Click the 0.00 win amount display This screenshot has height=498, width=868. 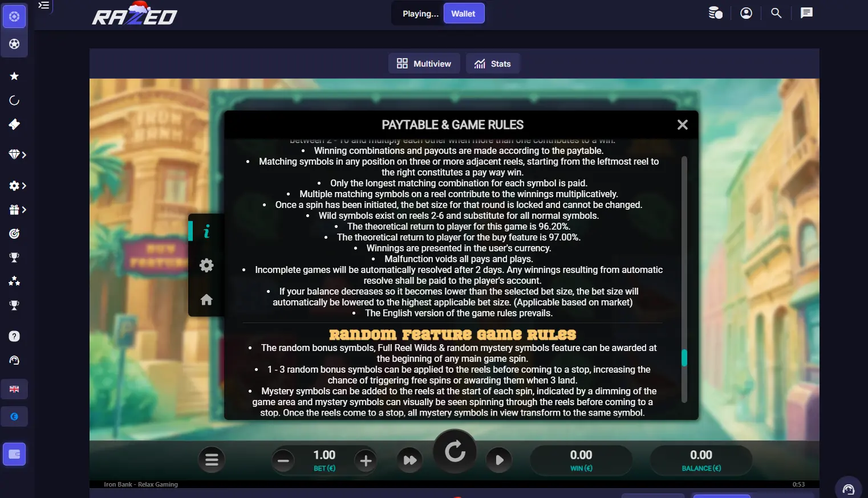point(581,455)
